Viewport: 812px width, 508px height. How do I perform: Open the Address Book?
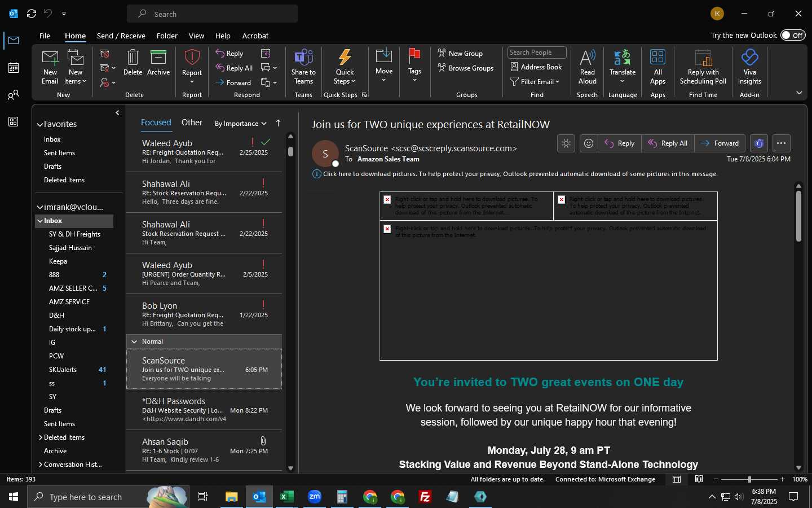536,67
